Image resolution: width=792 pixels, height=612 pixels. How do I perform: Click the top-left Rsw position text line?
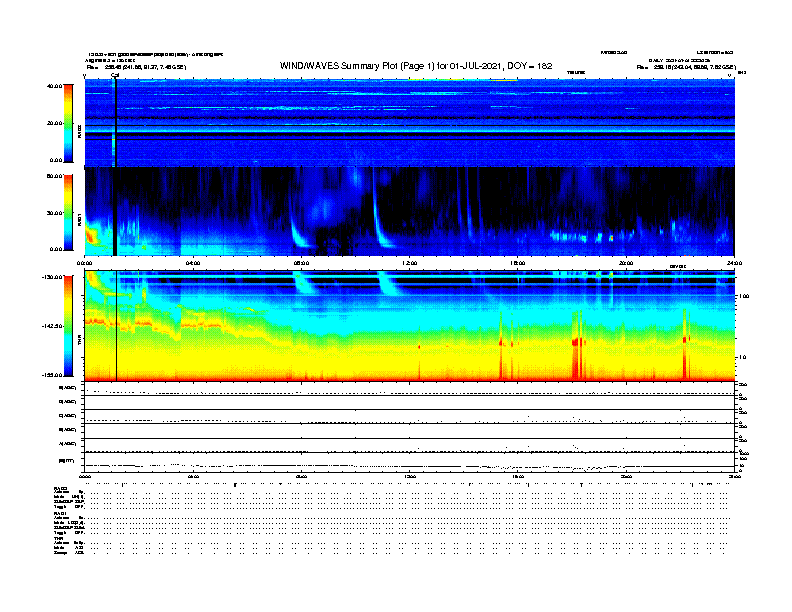coord(136,67)
